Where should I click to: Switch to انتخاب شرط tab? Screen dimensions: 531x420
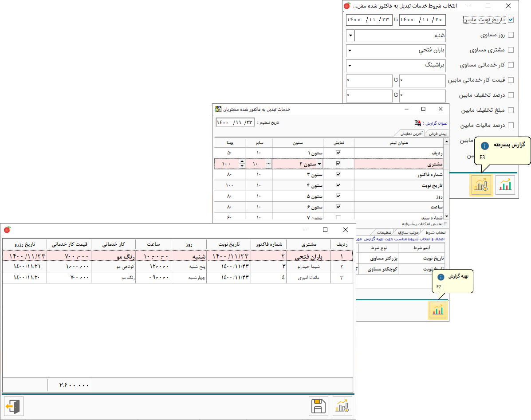[x=436, y=232]
